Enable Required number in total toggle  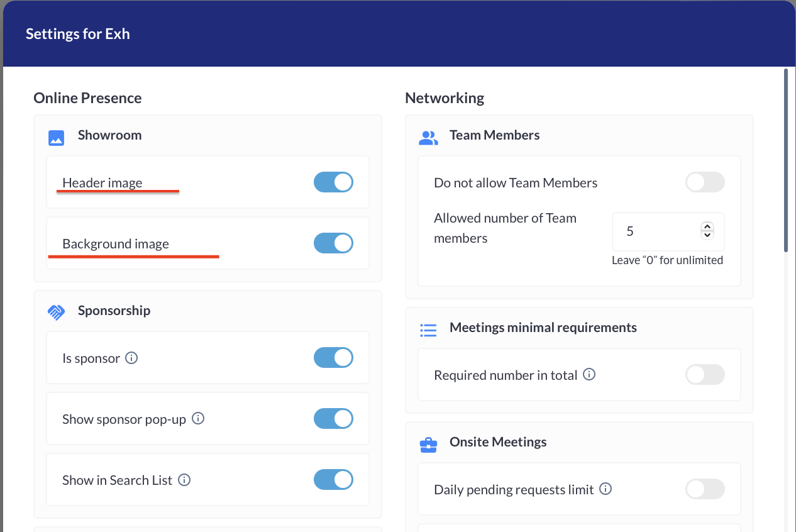point(705,375)
